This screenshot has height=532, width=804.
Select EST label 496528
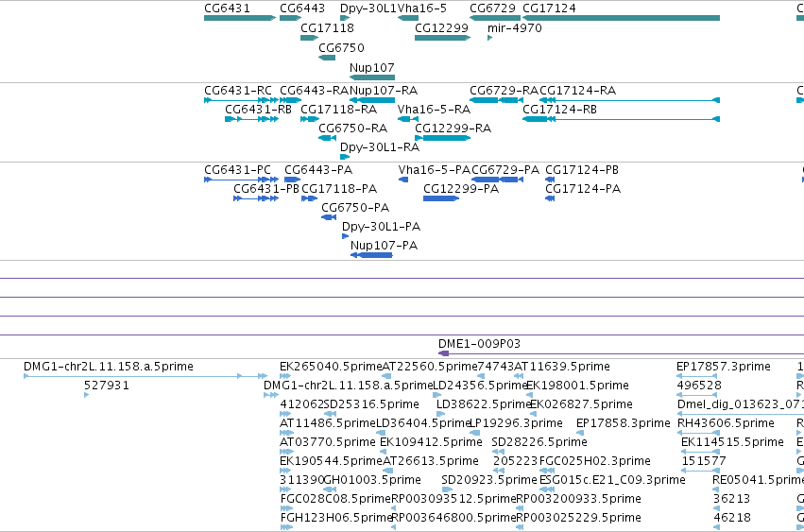coord(699,386)
